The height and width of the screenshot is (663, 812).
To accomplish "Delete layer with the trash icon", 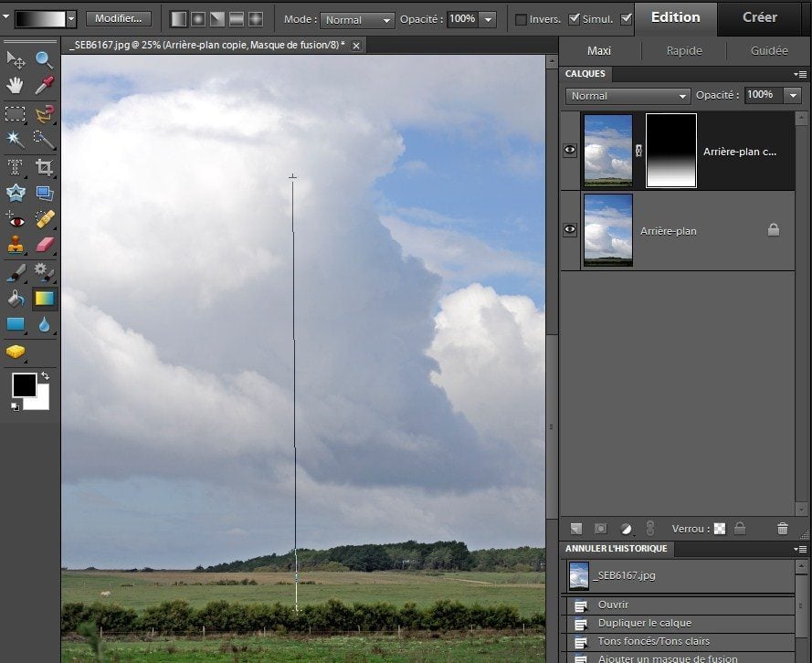I will pyautogui.click(x=782, y=528).
